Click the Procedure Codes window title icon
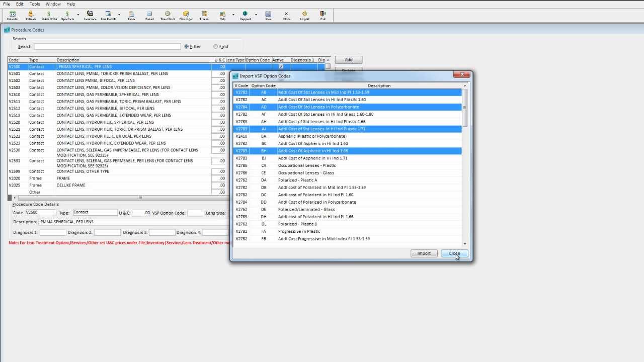Screen dimensions: 644x362 [x=7, y=30]
